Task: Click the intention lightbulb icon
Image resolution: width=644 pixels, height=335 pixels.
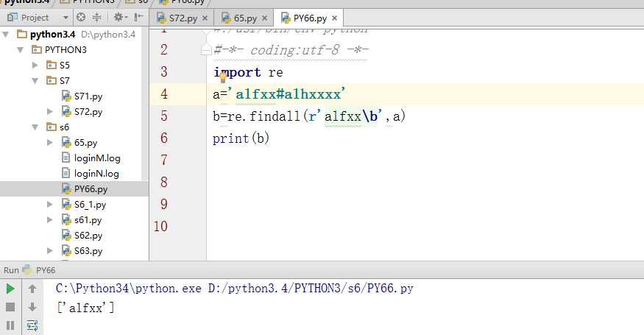Action: 223,77
